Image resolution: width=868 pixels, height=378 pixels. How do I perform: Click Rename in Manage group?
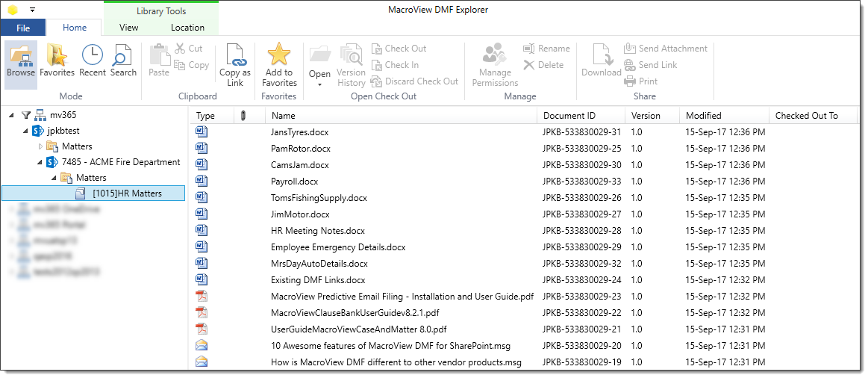pos(546,49)
